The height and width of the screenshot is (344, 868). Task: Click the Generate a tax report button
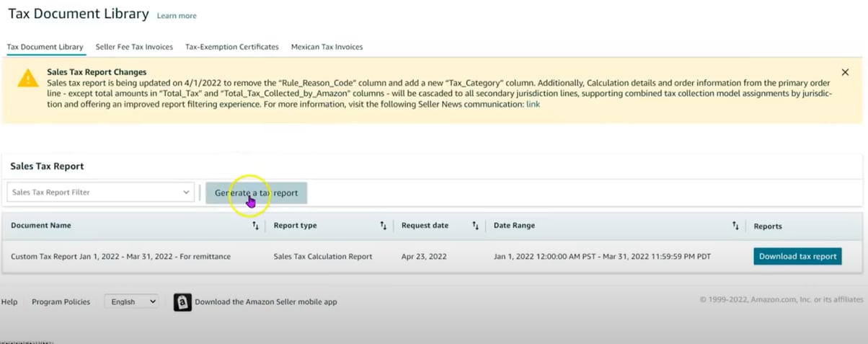coord(256,193)
